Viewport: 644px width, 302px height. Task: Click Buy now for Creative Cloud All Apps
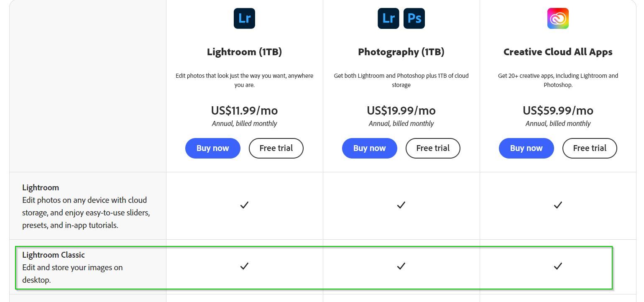pyautogui.click(x=526, y=148)
